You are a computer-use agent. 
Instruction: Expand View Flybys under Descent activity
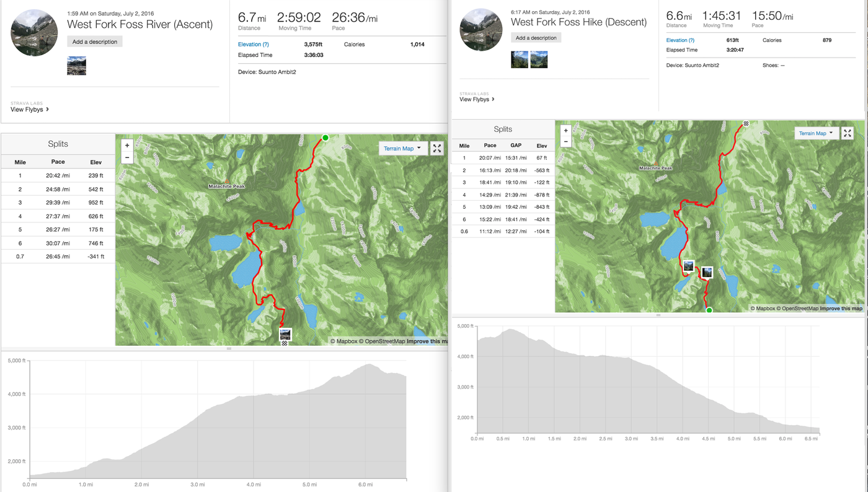click(x=477, y=99)
